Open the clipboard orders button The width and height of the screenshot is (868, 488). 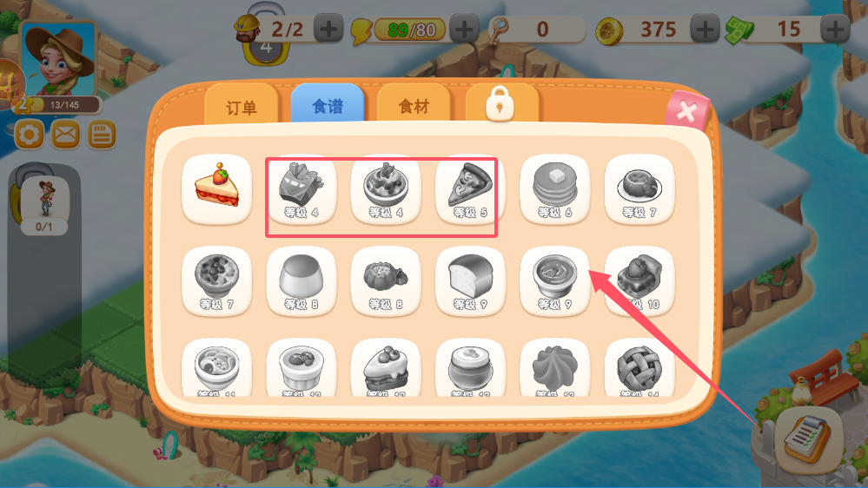click(x=809, y=440)
